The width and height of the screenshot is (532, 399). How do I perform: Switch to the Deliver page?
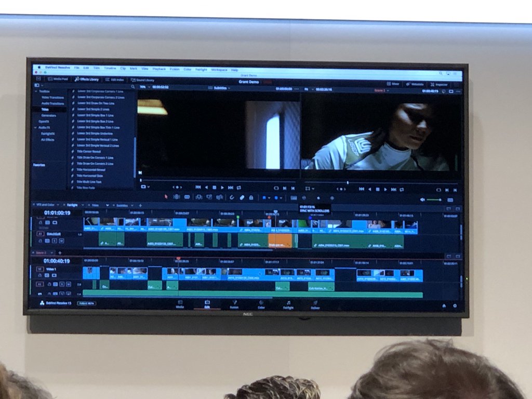point(315,304)
